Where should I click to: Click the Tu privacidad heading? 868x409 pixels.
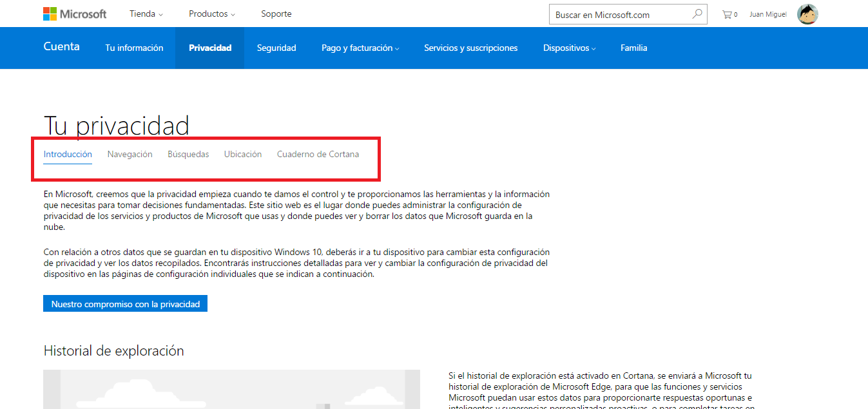tap(117, 125)
